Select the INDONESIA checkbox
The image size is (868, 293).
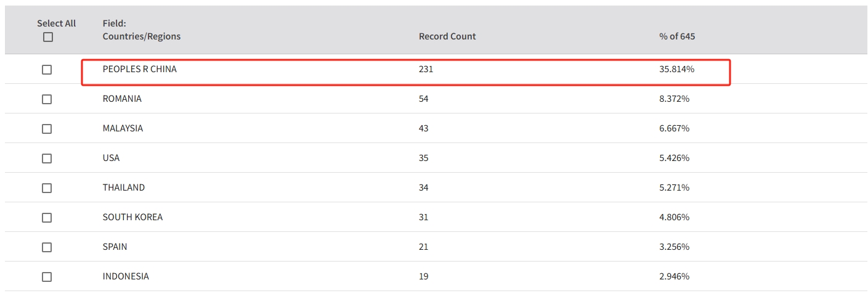tap(47, 277)
